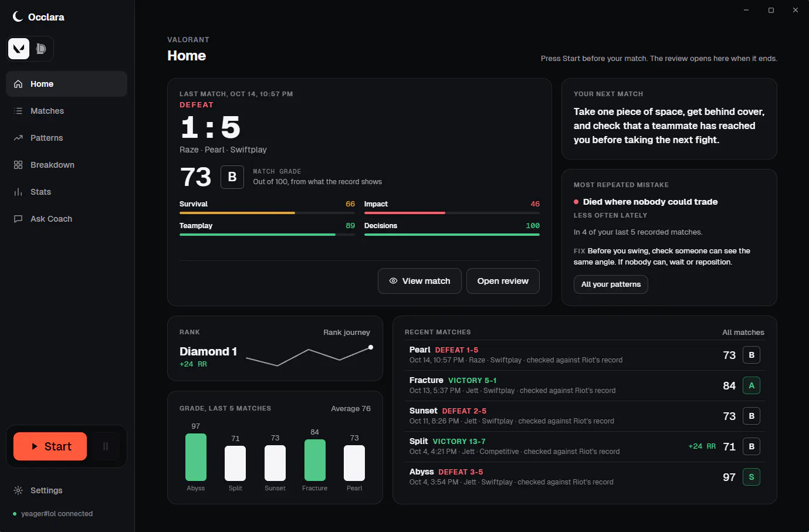Click the B grade badge on Split row
Screen dimensions: 809x532
pos(752,446)
